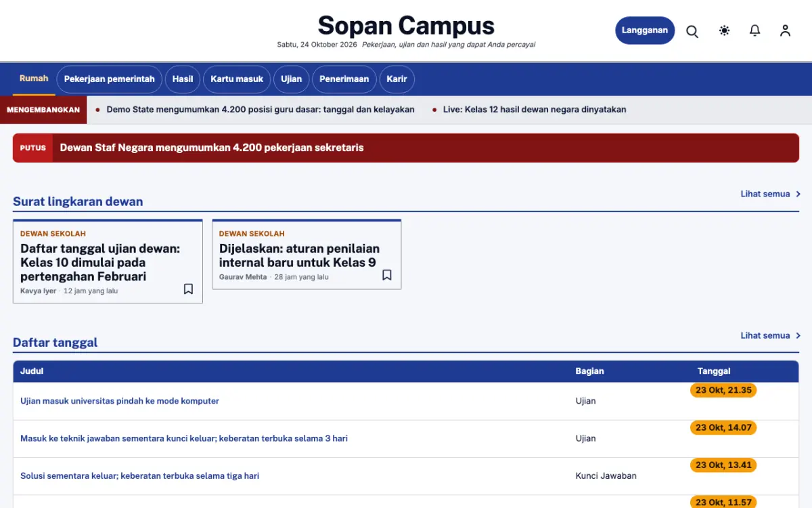812x508 pixels.
Task: Click the PUTUS breaking badge
Action: click(33, 148)
